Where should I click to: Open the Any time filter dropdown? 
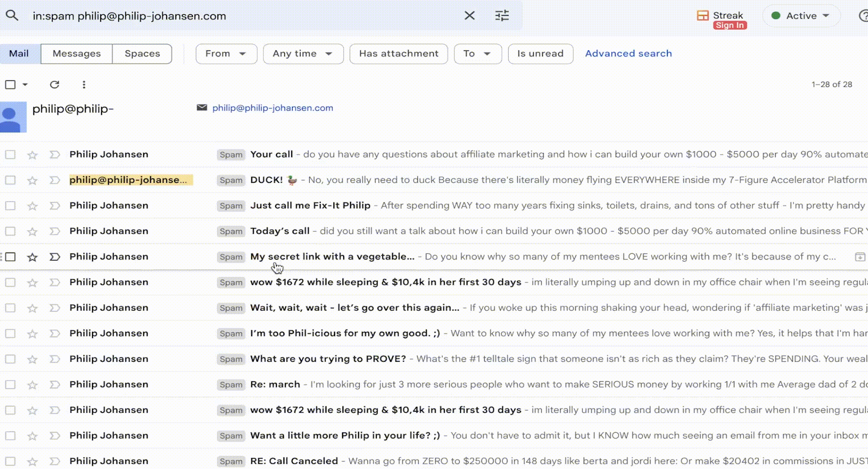pyautogui.click(x=303, y=53)
